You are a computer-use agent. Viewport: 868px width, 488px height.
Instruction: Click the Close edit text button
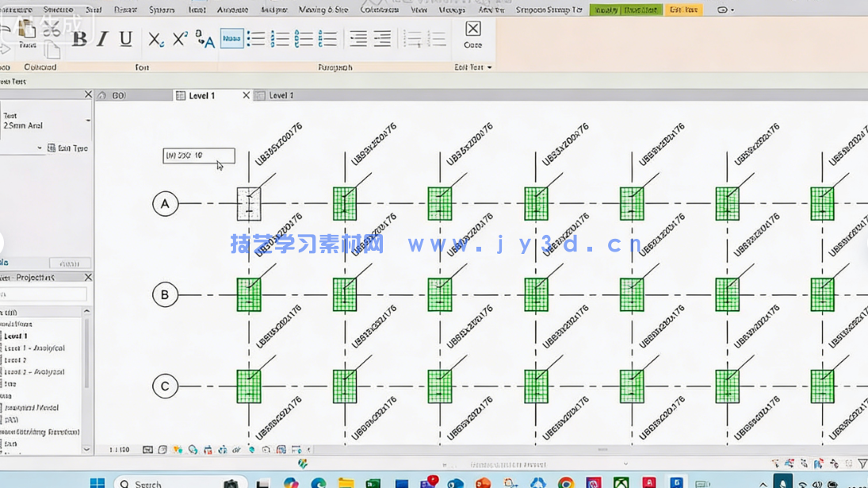pos(472,34)
